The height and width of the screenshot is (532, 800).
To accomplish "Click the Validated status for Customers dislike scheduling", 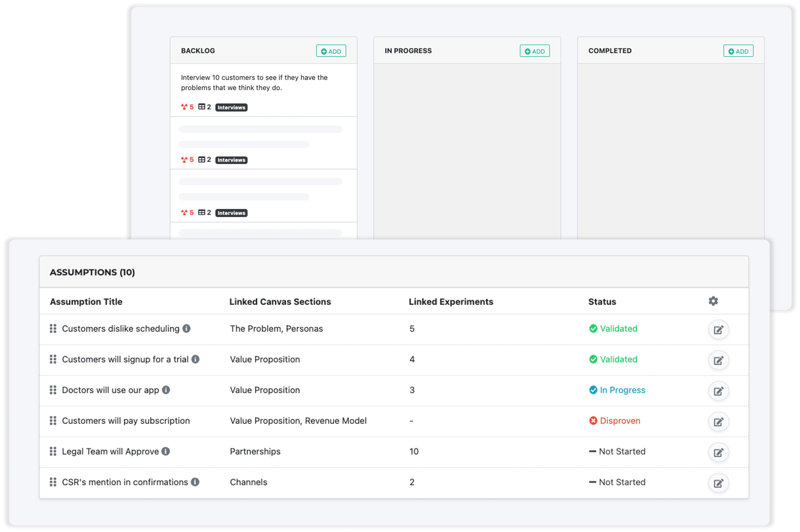I will pos(613,328).
